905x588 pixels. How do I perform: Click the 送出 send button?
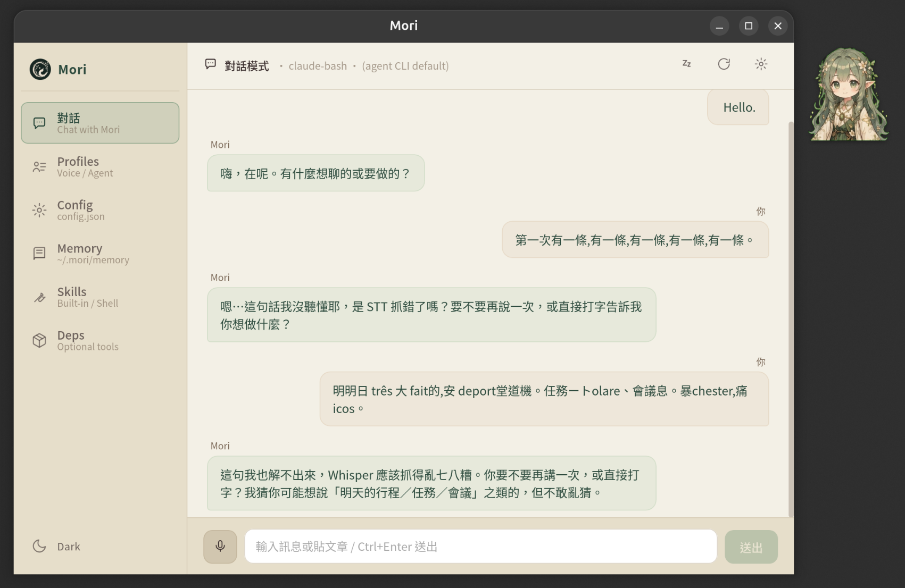[x=751, y=547]
